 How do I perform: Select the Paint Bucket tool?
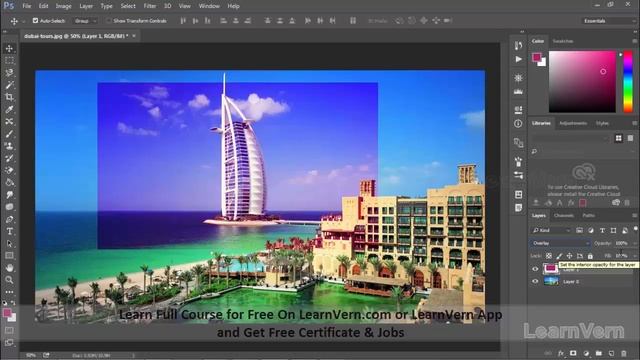[x=9, y=182]
